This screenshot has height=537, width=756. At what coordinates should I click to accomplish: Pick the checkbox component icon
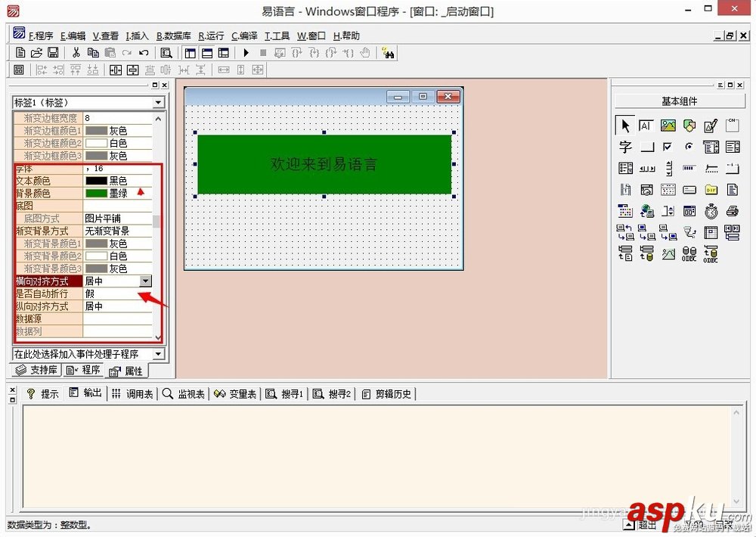(668, 147)
